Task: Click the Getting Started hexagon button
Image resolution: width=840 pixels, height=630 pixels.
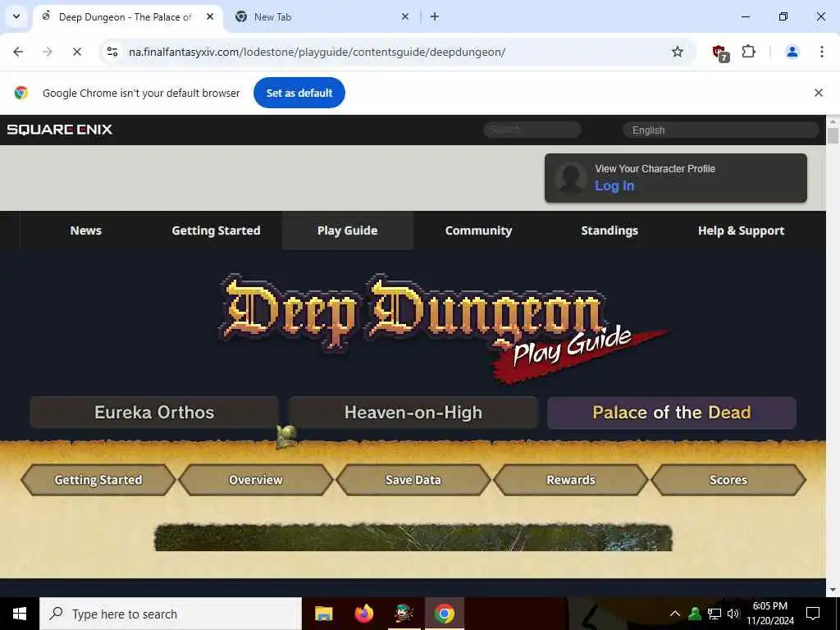Action: point(98,479)
